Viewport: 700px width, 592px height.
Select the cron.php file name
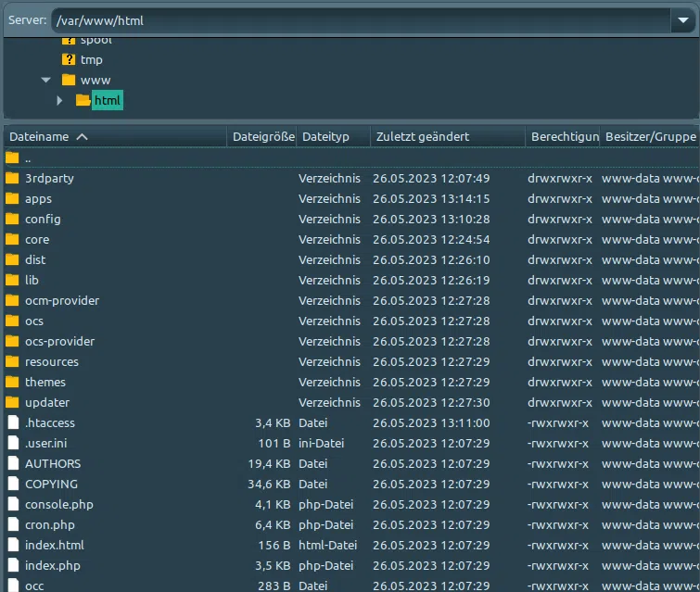pyautogui.click(x=49, y=525)
